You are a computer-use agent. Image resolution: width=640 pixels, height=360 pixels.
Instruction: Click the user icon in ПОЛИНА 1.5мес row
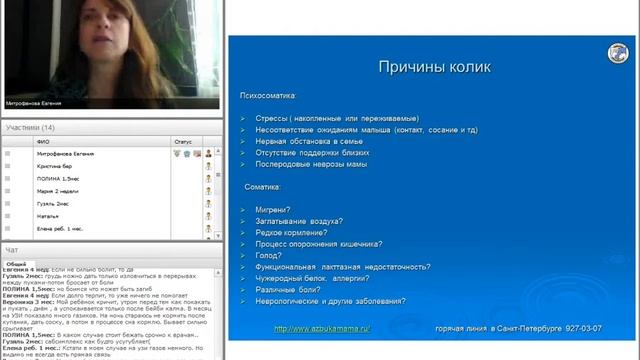pyautogui.click(x=209, y=179)
